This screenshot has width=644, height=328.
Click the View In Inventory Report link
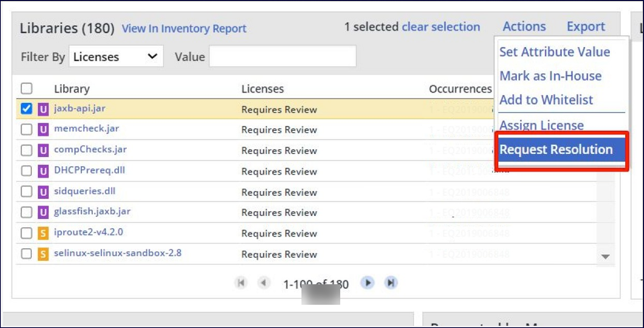click(x=184, y=28)
